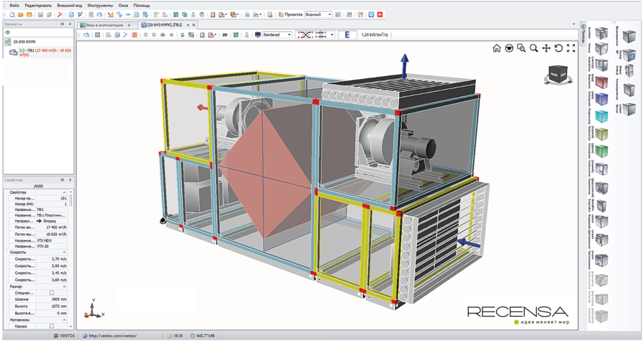Collapse the Скорость properties section
The height and width of the screenshot is (342, 644).
[65, 253]
